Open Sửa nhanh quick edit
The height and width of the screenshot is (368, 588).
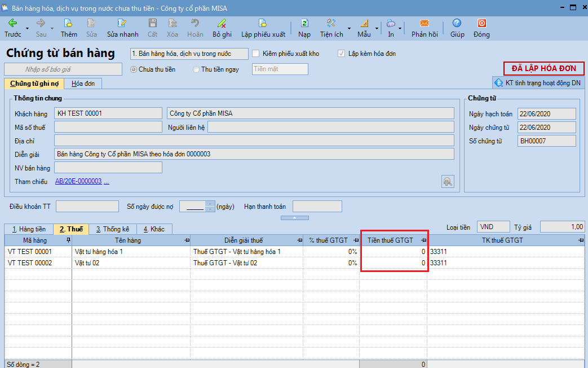tap(123, 29)
